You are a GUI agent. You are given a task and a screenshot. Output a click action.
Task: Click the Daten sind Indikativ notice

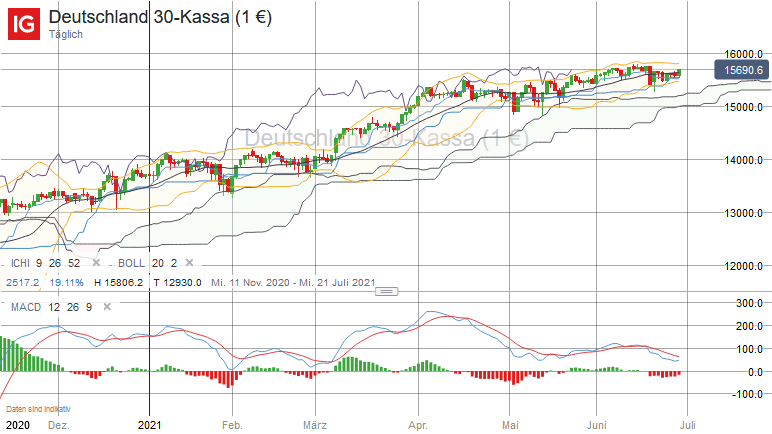tap(38, 409)
